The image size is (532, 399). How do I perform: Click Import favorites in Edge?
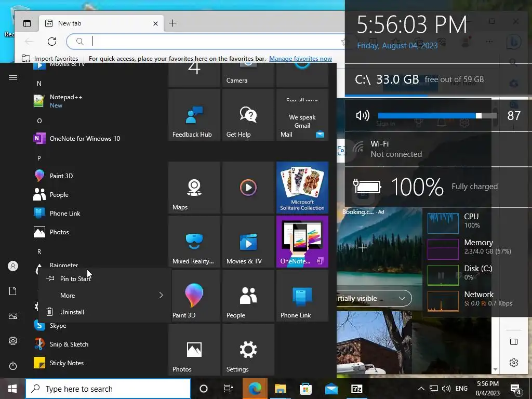[50, 59]
